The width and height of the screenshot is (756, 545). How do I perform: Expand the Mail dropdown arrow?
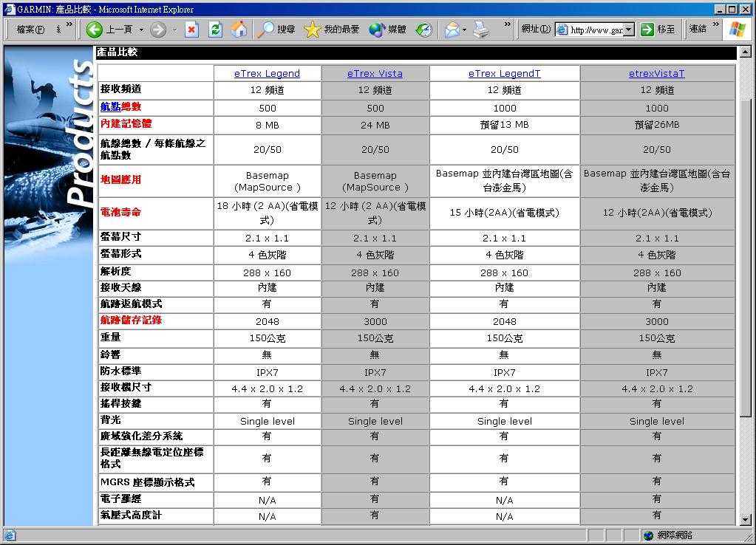point(464,30)
